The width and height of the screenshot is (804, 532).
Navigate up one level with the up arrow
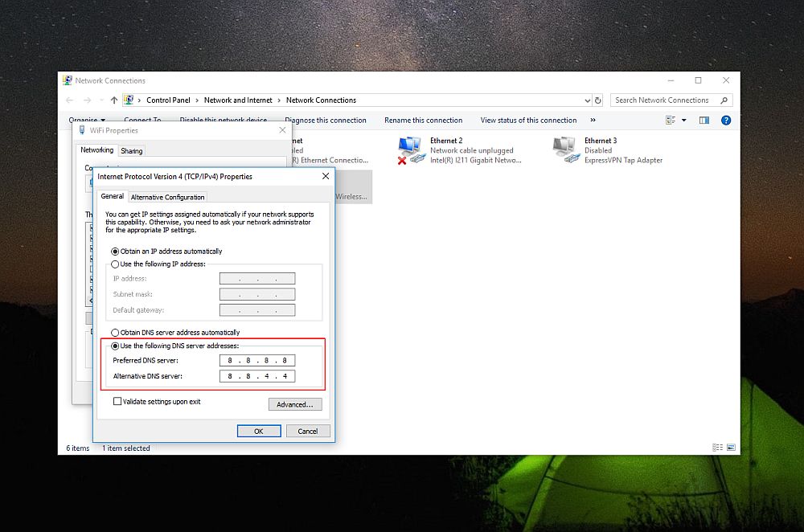pos(113,100)
